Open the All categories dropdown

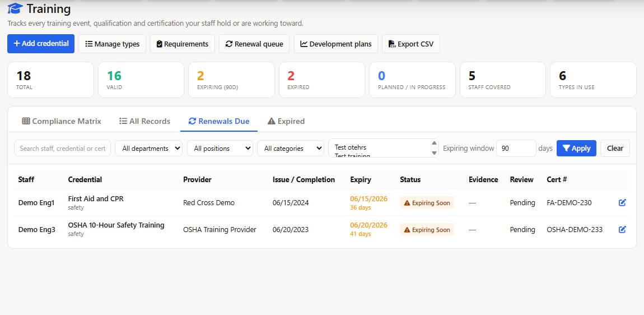[x=291, y=148]
